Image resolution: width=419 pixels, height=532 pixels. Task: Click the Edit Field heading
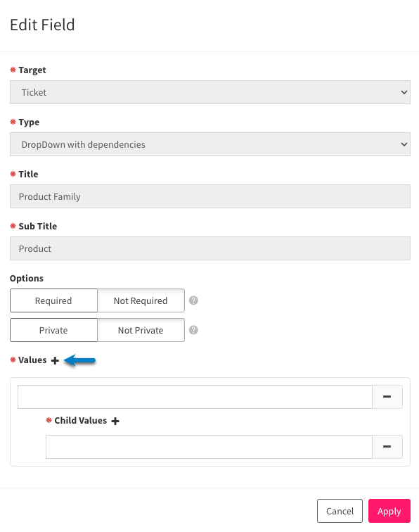(42, 25)
